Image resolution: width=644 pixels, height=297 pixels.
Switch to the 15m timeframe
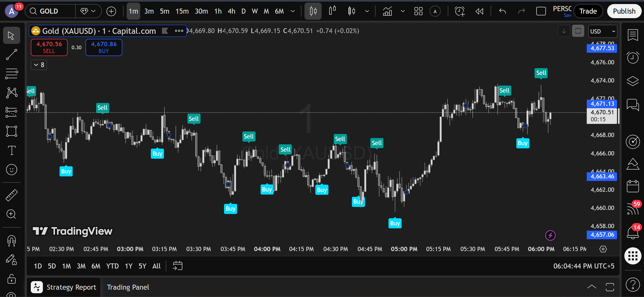click(x=182, y=11)
